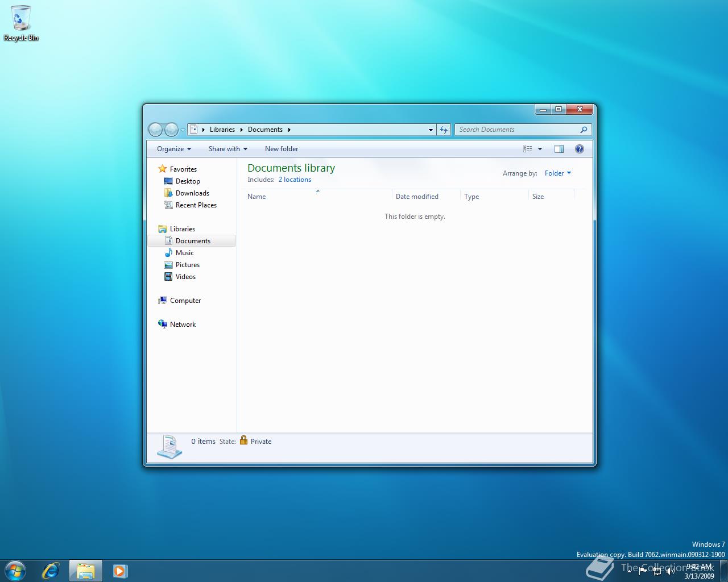This screenshot has height=582, width=728.
Task: Click Documents in the address breadcrumb
Action: [265, 130]
